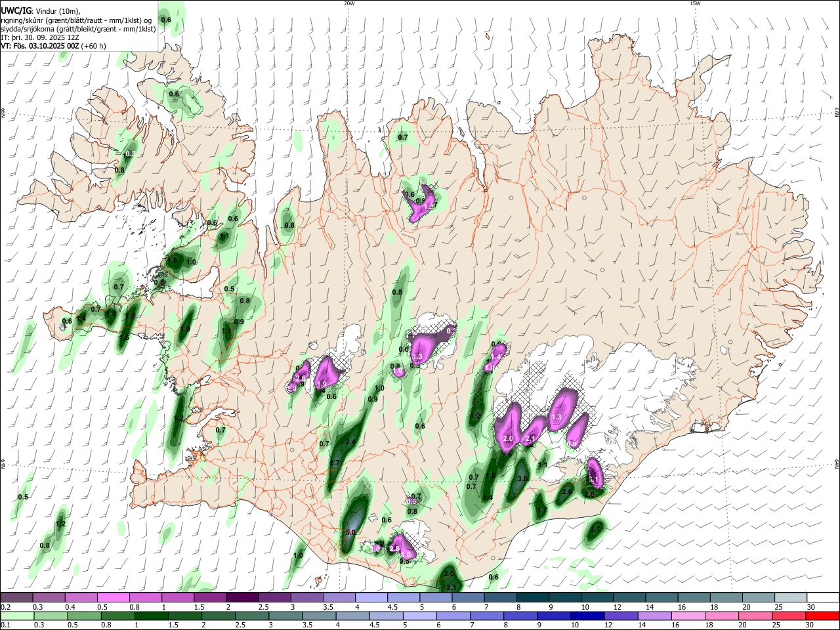Click the light pink rain swatch labeled 16
Screen dimensions: 840x630
tap(688, 616)
